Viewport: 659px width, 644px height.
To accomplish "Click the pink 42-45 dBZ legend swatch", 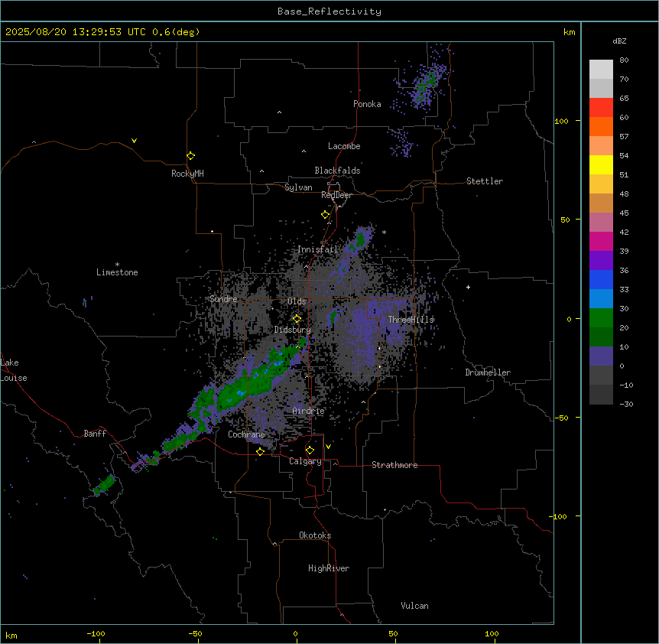I will coord(601,223).
